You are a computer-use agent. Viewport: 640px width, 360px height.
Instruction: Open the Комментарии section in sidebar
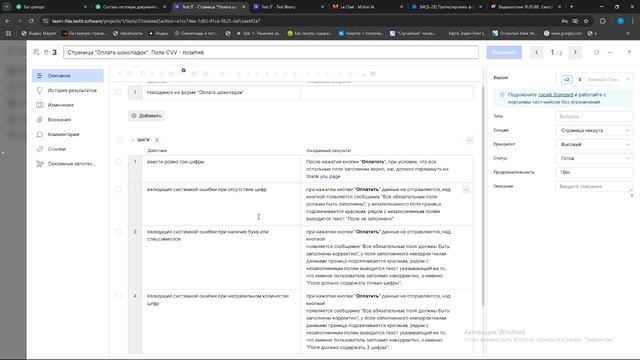pyautogui.click(x=68, y=134)
